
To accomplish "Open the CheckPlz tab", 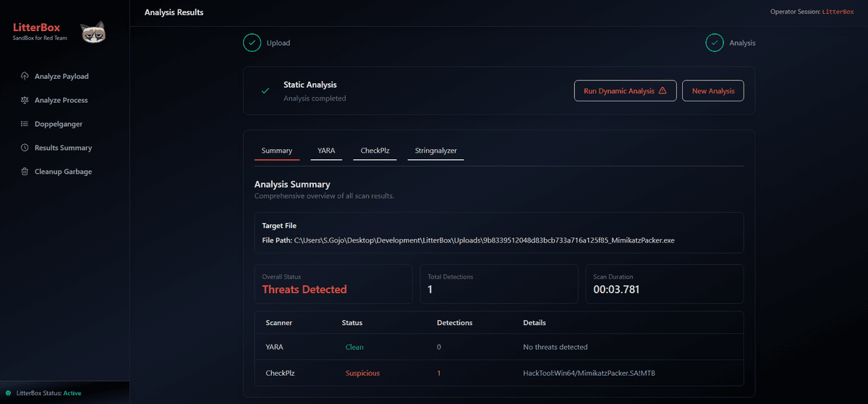I will pyautogui.click(x=375, y=151).
